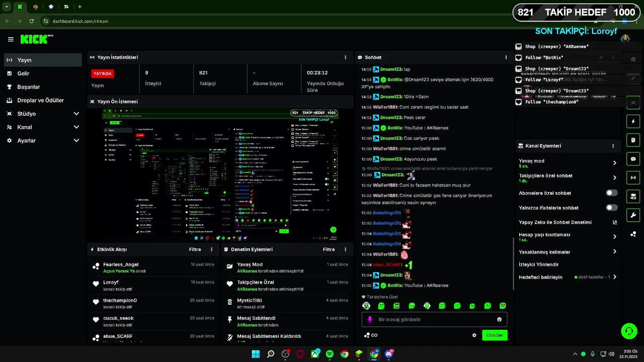Click thechampion0 activity entry
Viewport: 644px width, 362px height.
(x=154, y=303)
